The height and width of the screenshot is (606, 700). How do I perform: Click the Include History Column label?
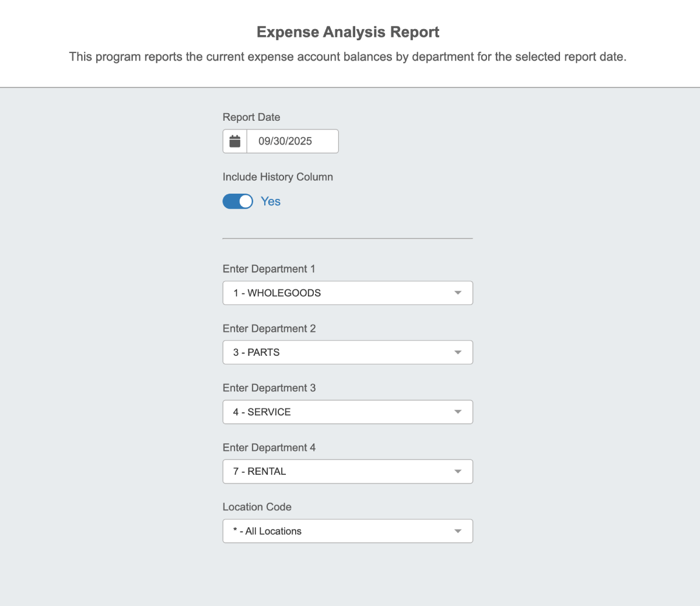278,177
